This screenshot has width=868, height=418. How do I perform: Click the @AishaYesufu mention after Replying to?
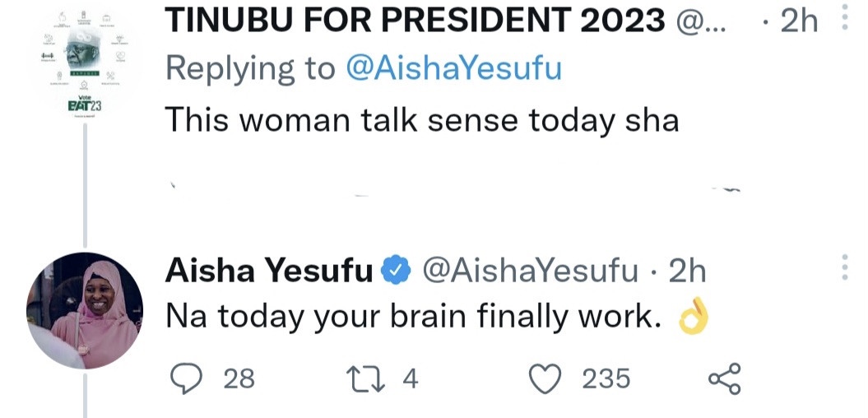point(453,69)
